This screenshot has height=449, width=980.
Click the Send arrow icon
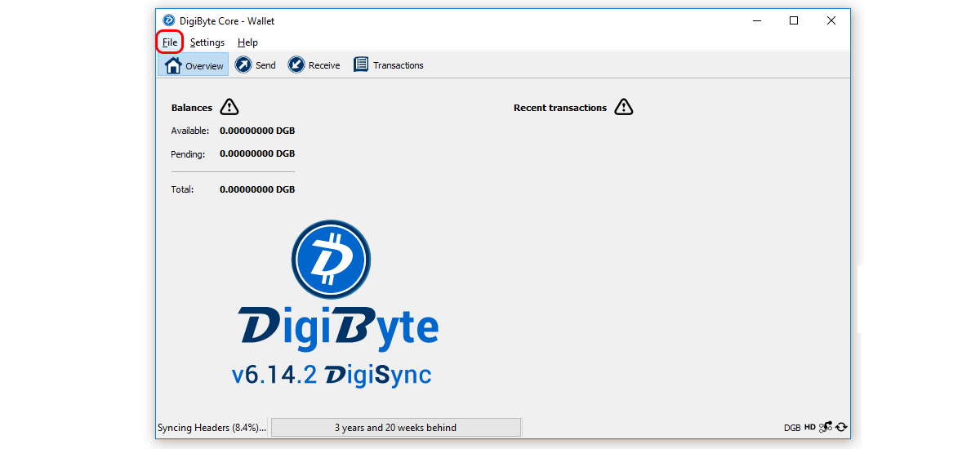coord(243,64)
